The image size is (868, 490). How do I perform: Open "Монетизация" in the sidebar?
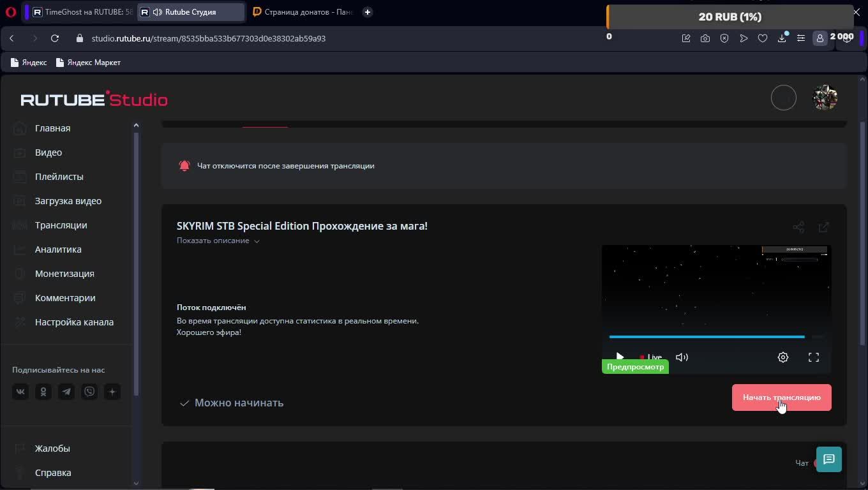coord(64,274)
